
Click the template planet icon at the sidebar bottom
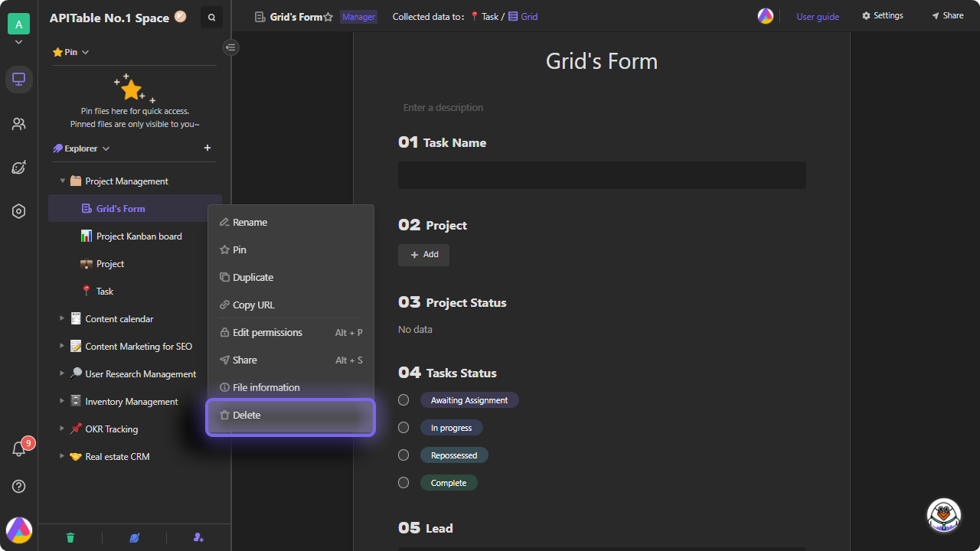135,538
